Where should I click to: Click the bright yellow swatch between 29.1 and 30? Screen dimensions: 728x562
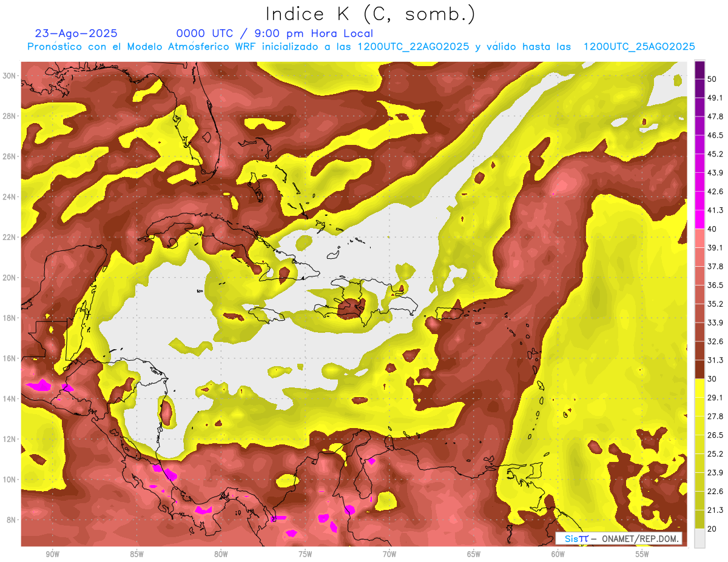[x=699, y=389]
